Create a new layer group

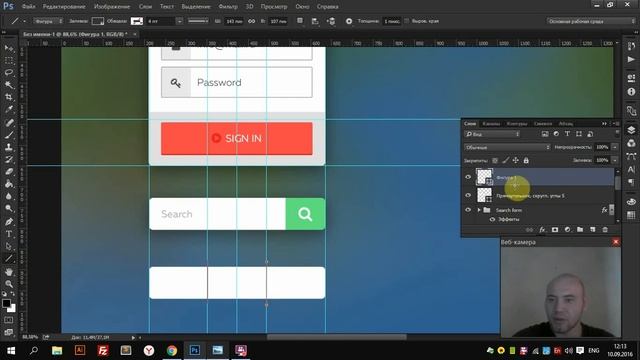pos(580,230)
